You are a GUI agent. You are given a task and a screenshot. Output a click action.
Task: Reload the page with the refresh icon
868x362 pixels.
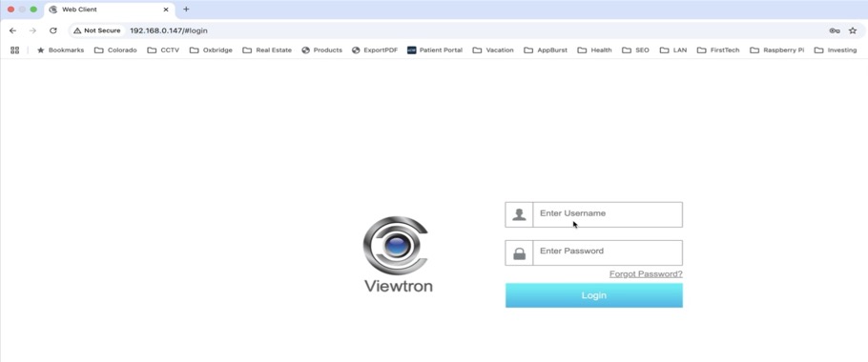53,30
